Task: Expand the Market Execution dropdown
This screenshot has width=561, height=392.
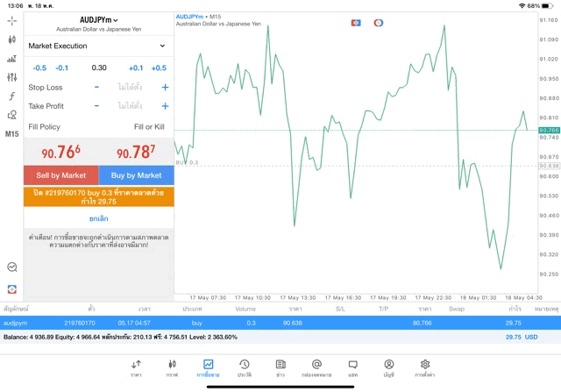Action: pyautogui.click(x=99, y=46)
